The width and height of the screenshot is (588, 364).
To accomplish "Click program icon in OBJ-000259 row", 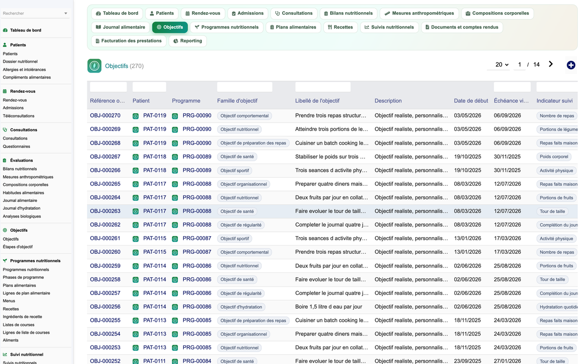I will [175, 266].
